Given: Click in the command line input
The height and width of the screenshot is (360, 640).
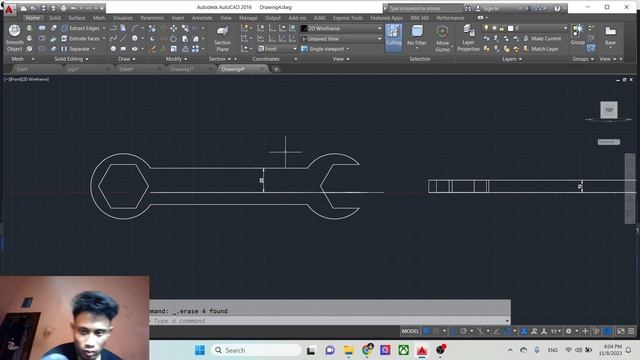Looking at the screenshot, I should coord(329,321).
